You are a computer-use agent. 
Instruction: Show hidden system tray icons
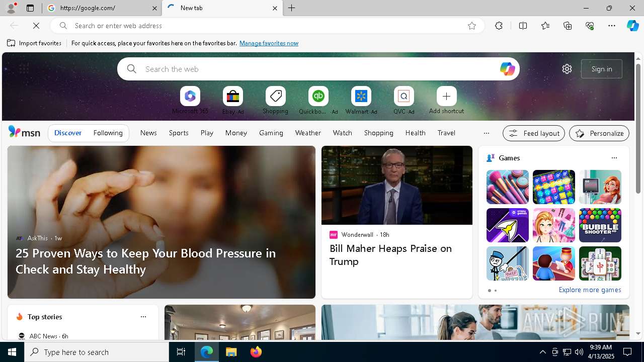[x=543, y=352]
